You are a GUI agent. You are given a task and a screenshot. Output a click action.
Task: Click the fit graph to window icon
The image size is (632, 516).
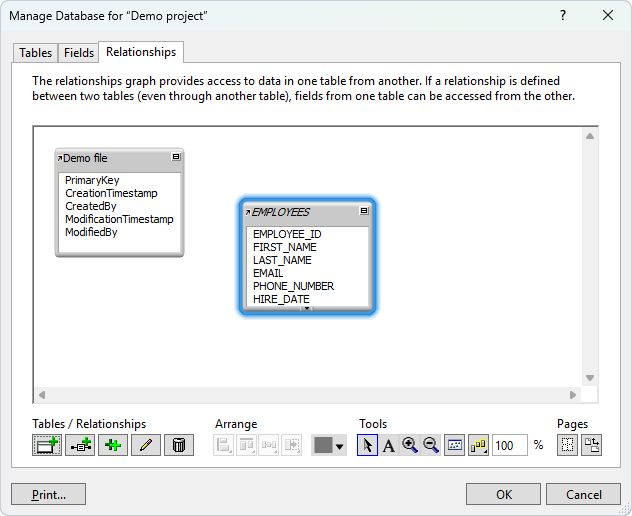(455, 445)
